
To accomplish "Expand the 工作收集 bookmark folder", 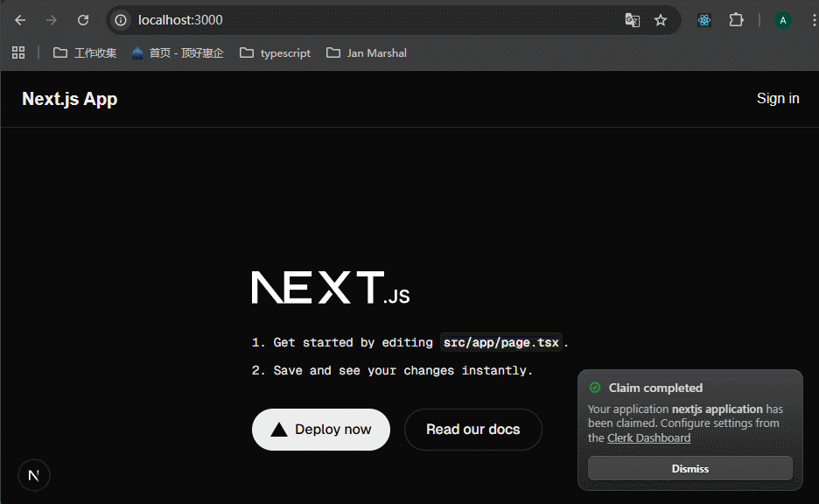I will click(85, 52).
